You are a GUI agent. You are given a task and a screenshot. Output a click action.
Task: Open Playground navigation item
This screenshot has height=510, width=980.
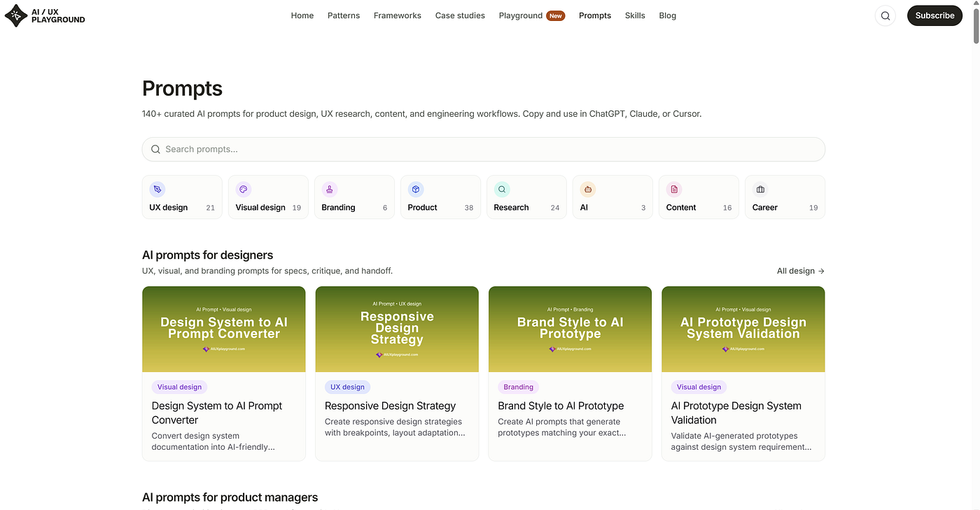[x=521, y=15]
